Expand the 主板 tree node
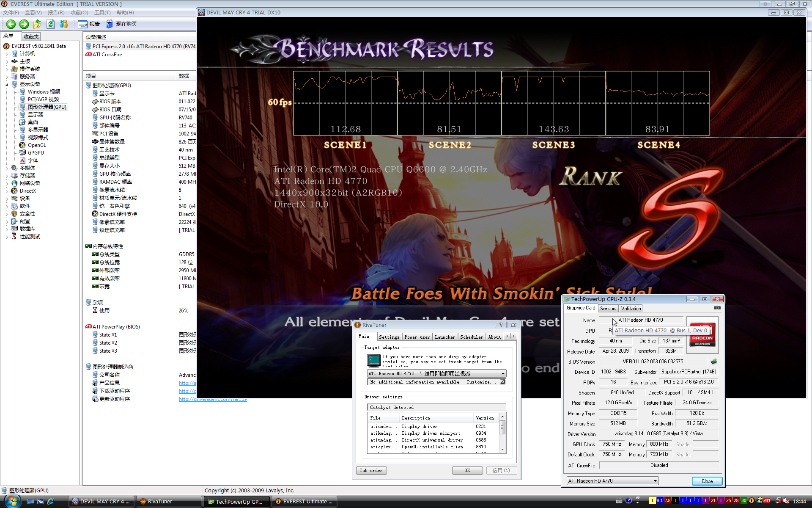This screenshot has width=812, height=508. click(x=7, y=62)
